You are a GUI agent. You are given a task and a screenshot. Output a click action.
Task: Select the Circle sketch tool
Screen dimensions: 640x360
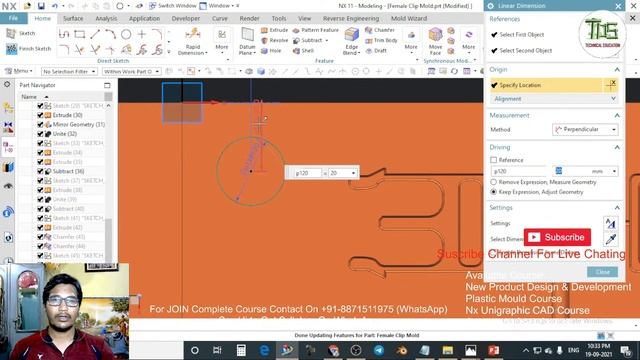[126, 34]
